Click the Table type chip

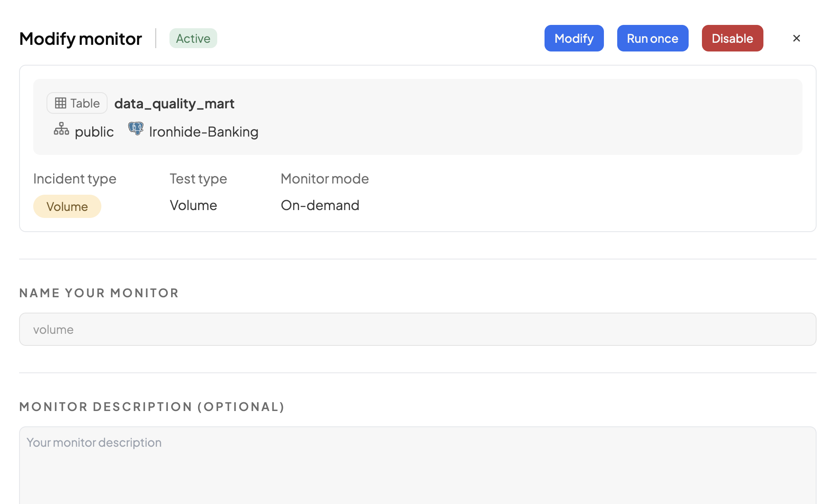click(x=77, y=103)
